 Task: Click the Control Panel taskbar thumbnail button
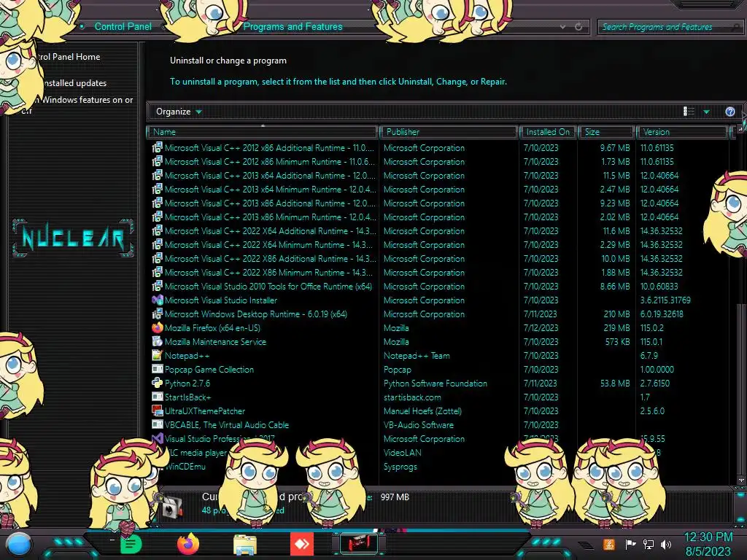pos(359,543)
